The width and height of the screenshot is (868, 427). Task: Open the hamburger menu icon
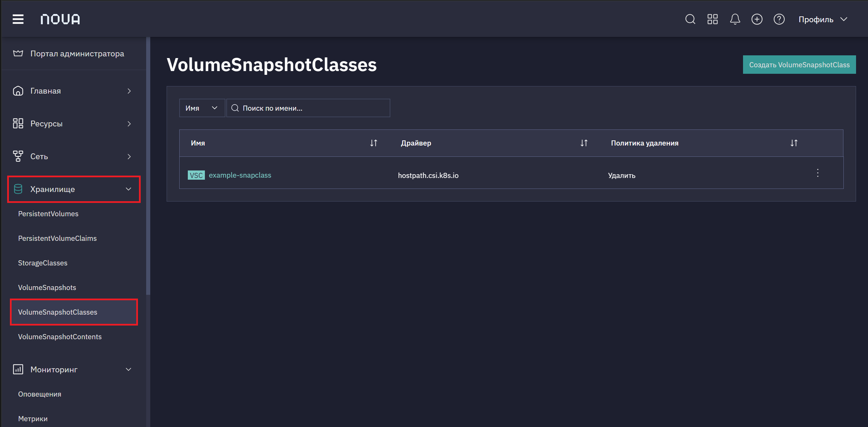[x=18, y=19]
